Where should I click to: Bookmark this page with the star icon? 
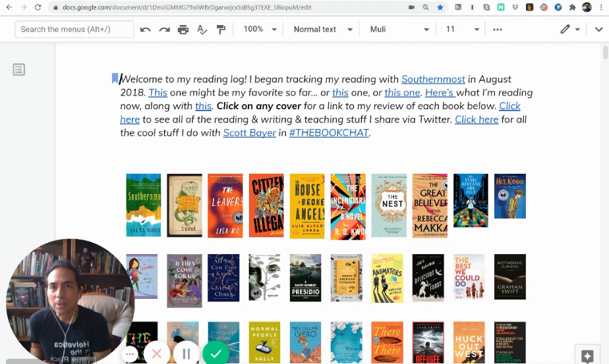pyautogui.click(x=440, y=7)
